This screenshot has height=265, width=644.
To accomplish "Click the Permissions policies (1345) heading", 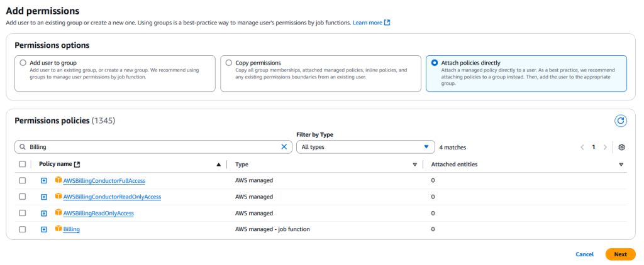I will [x=65, y=121].
